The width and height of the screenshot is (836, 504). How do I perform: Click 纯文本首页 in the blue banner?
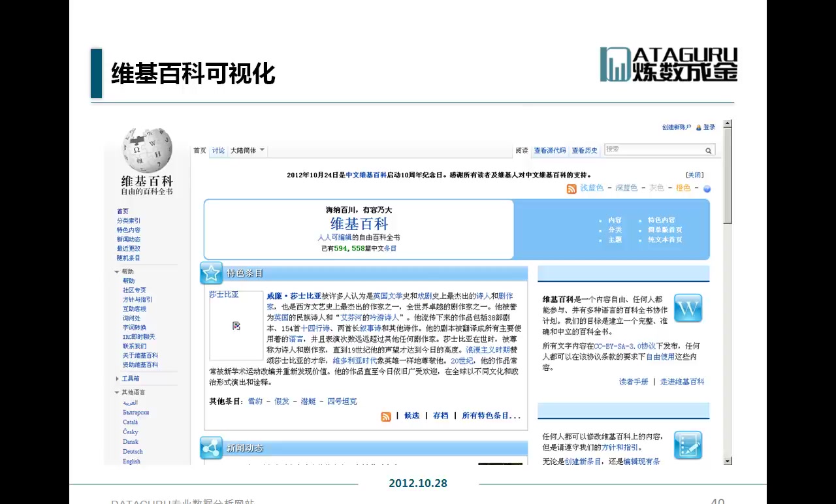click(665, 240)
